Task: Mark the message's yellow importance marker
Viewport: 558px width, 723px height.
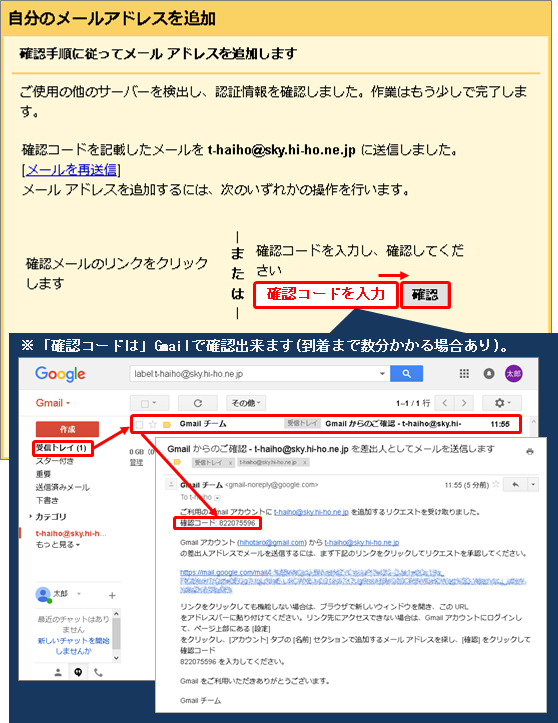Action: pos(167,424)
